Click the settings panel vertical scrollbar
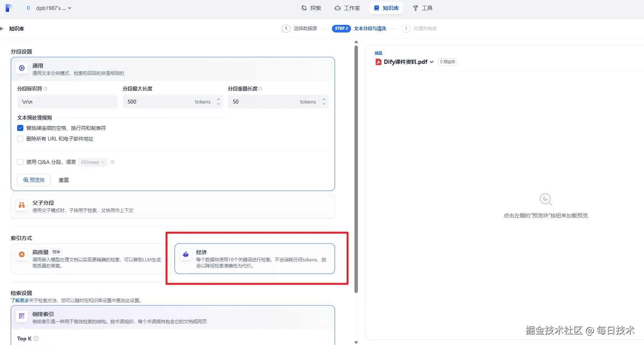This screenshot has width=644, height=345. point(356,169)
